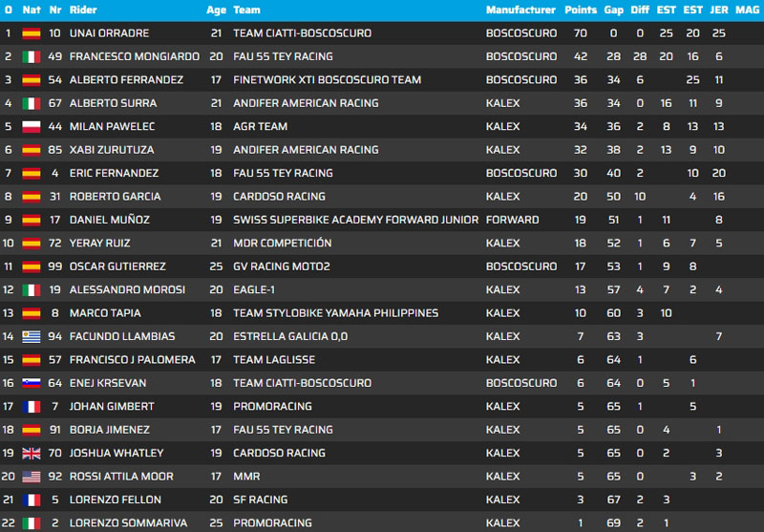
Task: Click the Uruguay flag next to Facundo Llambias
Action: tap(32, 336)
